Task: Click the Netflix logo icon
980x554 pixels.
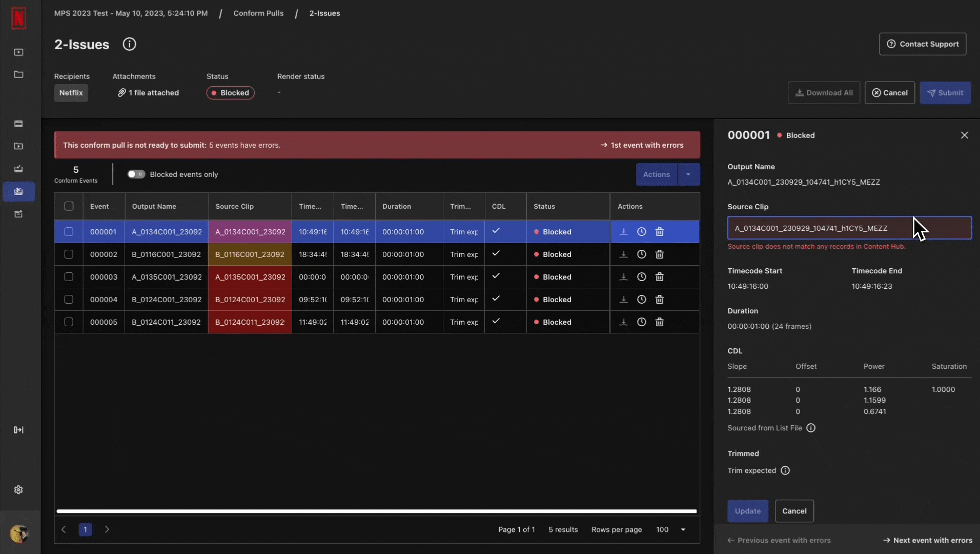Action: pos(18,18)
